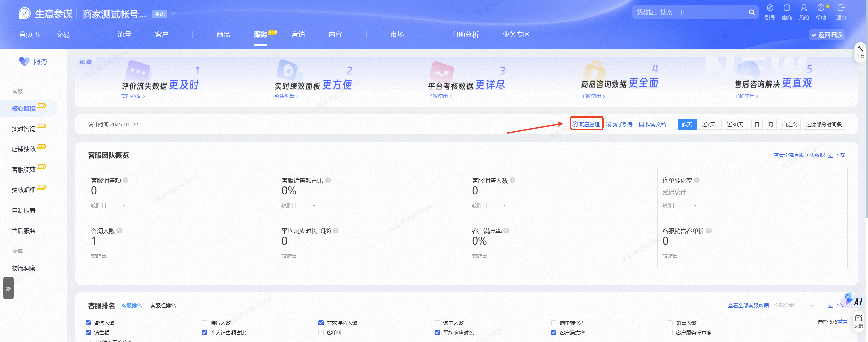The height and width of the screenshot is (342, 868).
Task: Click the 返回旧版 button
Action: (x=827, y=35)
